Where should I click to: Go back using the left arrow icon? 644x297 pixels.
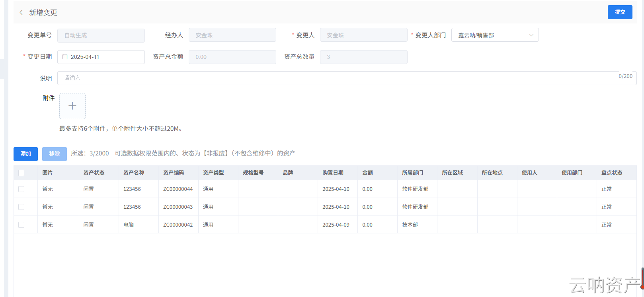(x=21, y=13)
